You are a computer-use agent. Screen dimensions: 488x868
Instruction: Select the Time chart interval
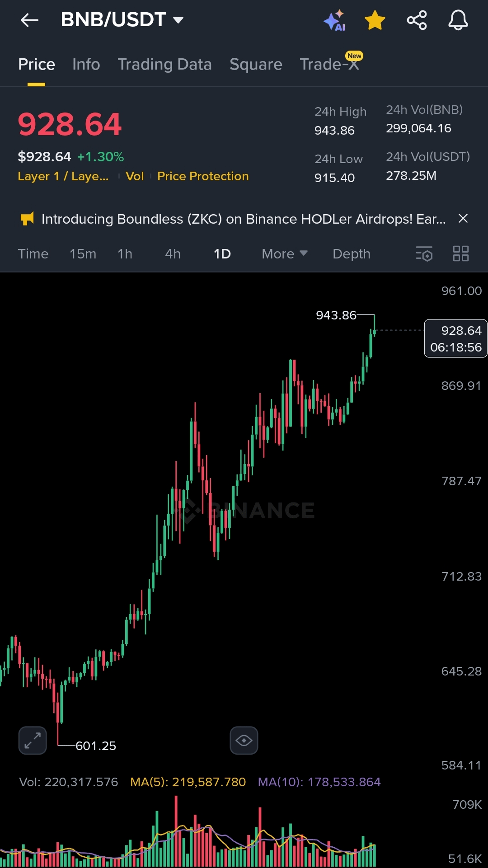33,254
